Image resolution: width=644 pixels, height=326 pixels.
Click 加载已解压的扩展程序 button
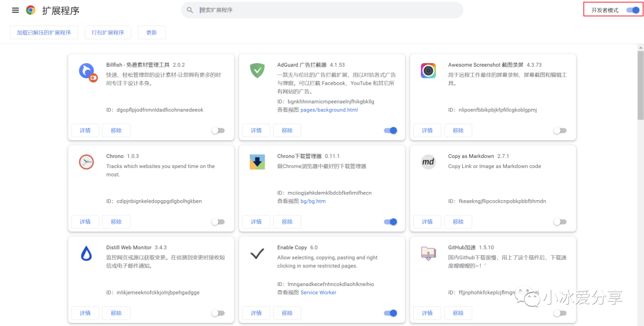tap(44, 32)
